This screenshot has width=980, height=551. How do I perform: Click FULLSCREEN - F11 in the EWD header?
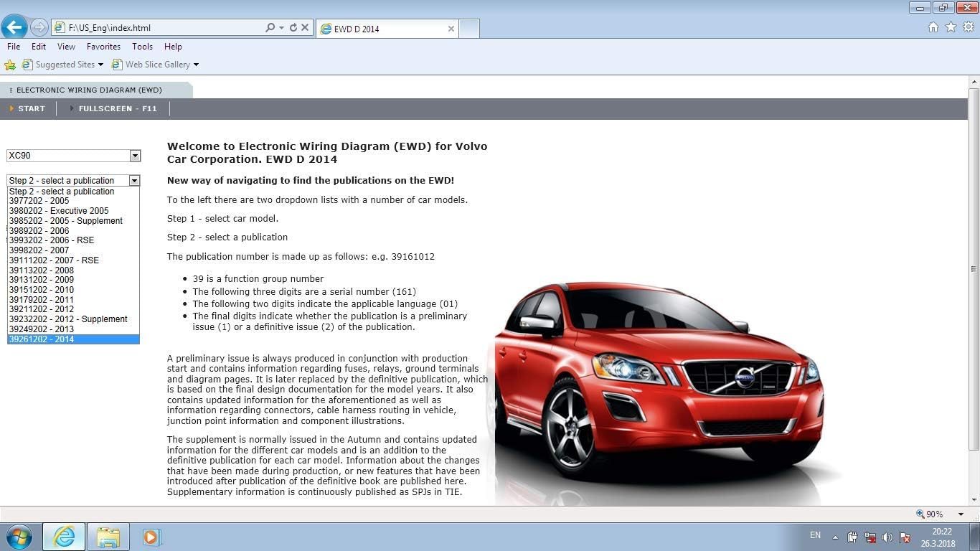[x=117, y=108]
